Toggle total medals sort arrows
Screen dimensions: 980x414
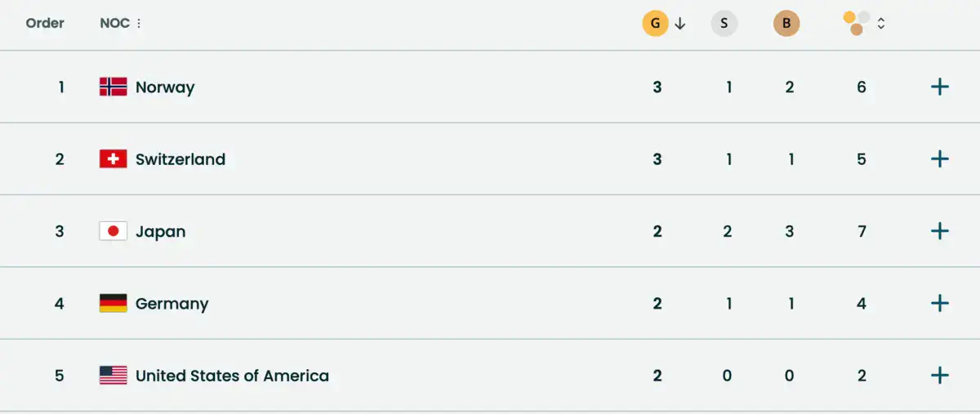pos(881,24)
